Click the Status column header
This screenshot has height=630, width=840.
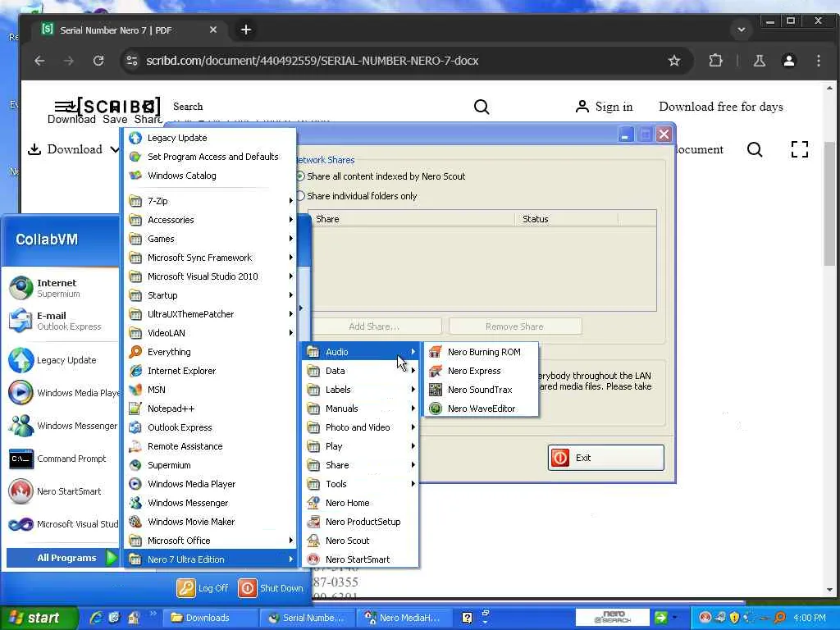coord(566,219)
